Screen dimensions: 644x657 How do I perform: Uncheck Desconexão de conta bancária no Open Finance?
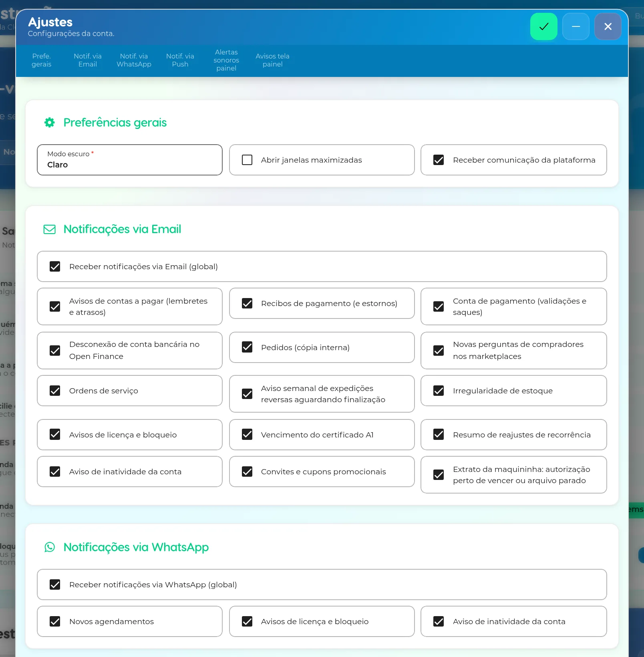[x=55, y=351]
